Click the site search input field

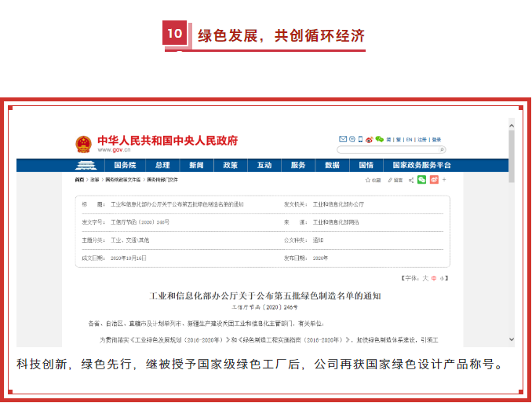(x=384, y=149)
